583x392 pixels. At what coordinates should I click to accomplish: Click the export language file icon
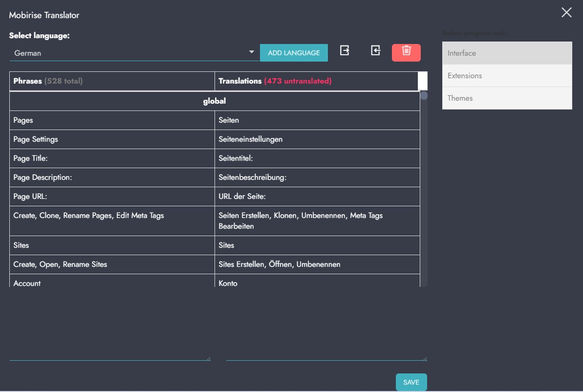coord(345,50)
